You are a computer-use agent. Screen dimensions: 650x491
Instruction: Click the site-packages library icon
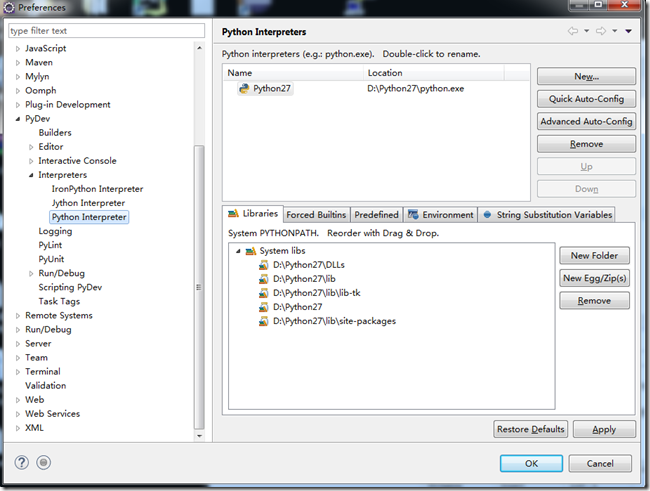tap(263, 321)
